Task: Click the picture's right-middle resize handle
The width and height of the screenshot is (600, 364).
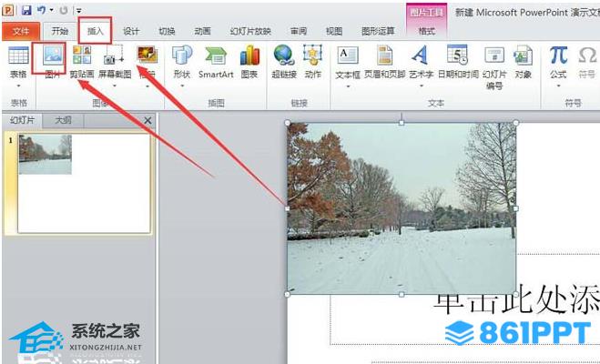Action: tap(516, 208)
